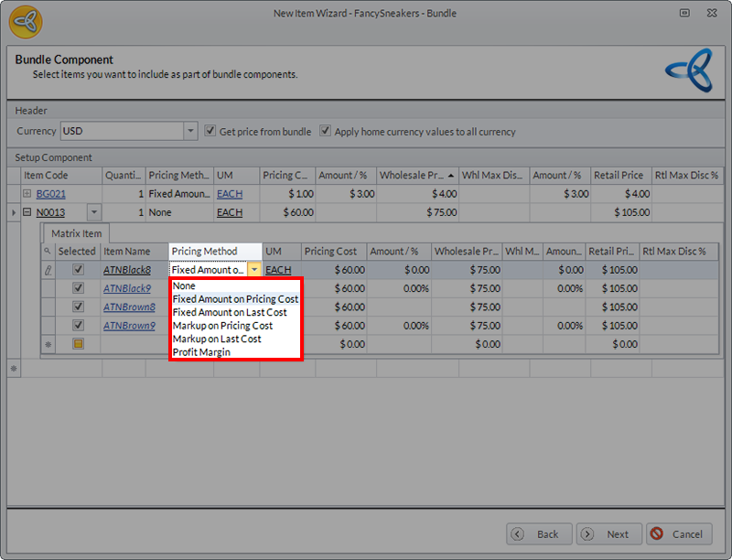Collapse the N0013 row
The image size is (732, 560).
[27, 212]
